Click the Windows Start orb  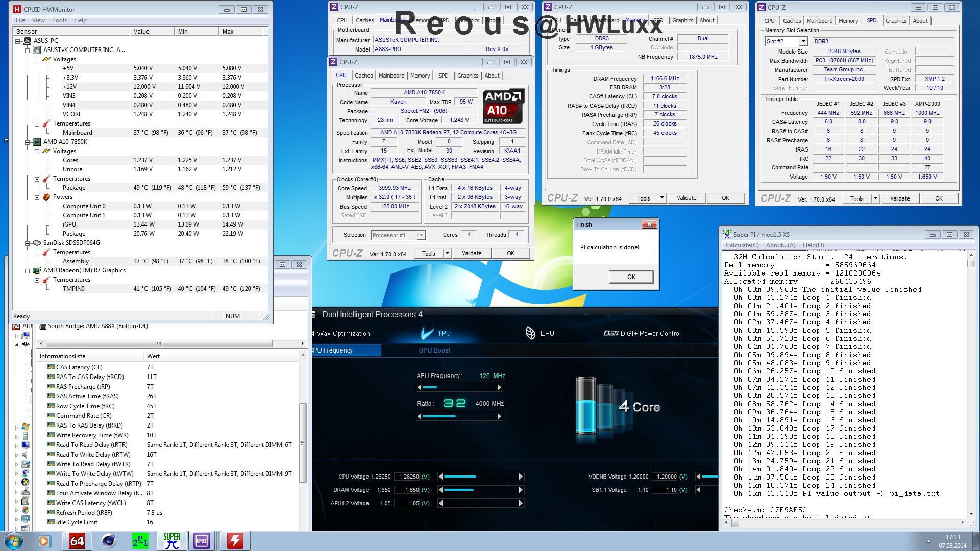(13, 541)
